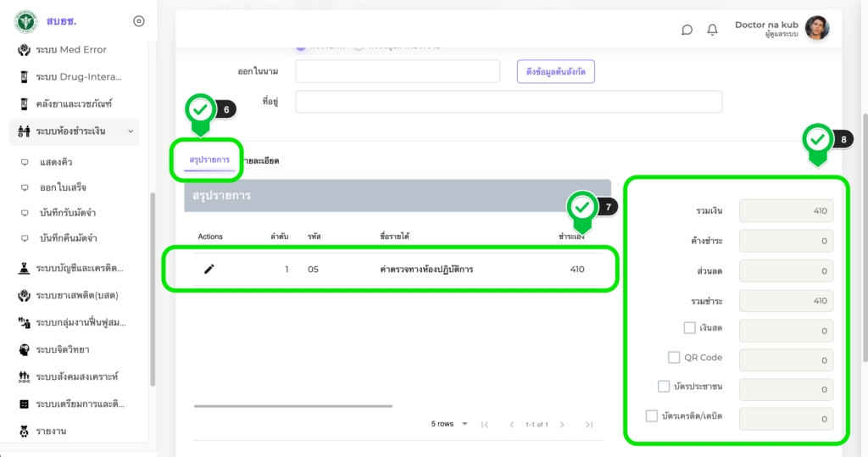Open the ออกใบเสร็จ submenu item
Viewport: 868px width, 457px height.
(63, 187)
